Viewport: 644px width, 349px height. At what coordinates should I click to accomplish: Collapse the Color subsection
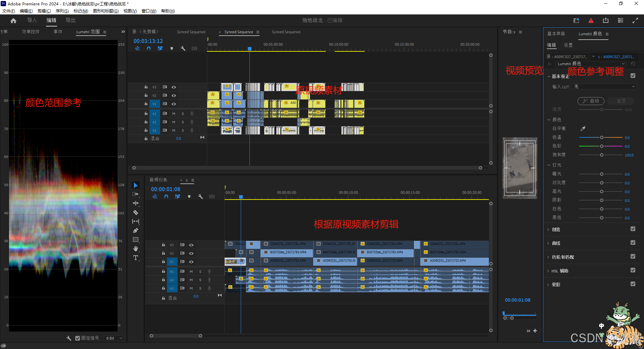(x=549, y=120)
